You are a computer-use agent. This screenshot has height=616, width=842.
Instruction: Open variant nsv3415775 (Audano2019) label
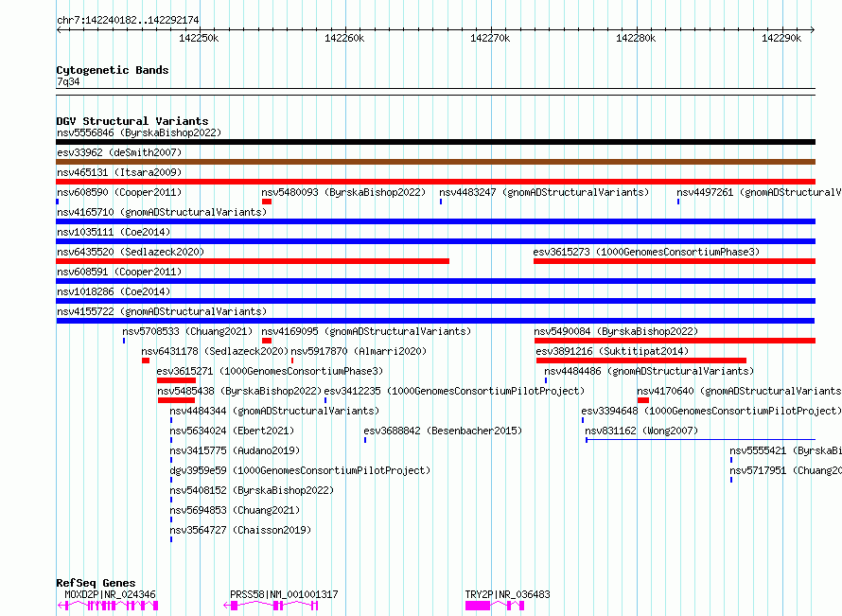point(235,450)
